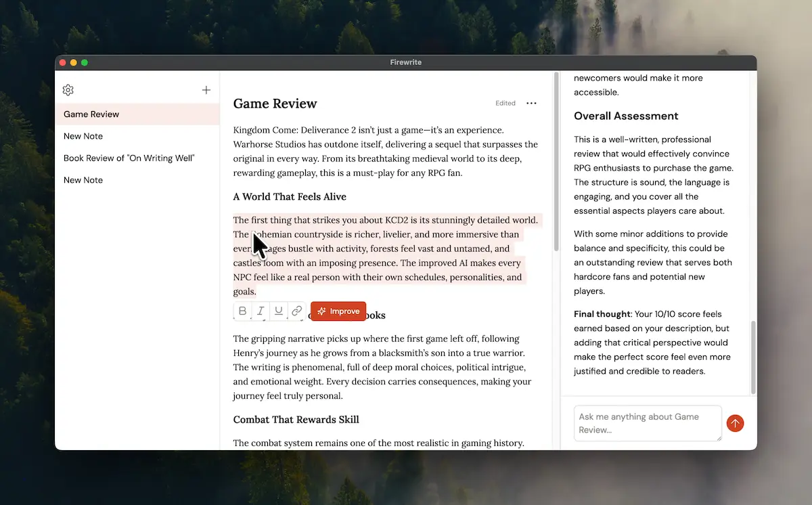Open the last New Note in sidebar
812x505 pixels.
(x=83, y=180)
